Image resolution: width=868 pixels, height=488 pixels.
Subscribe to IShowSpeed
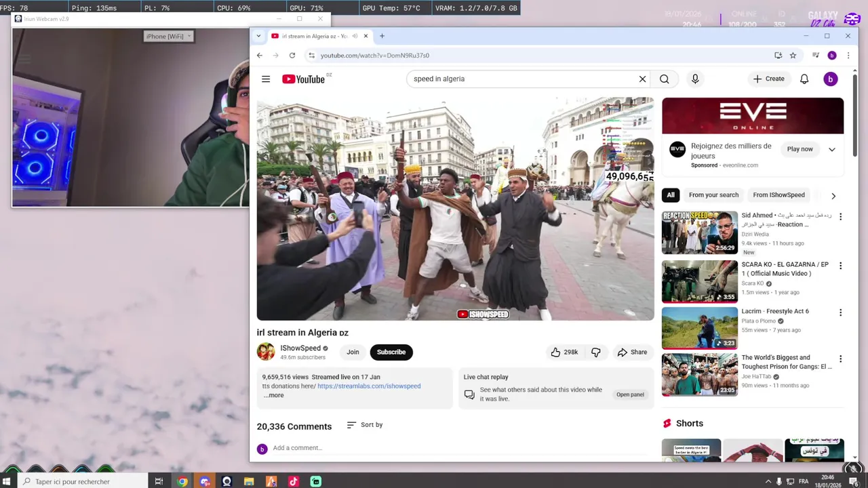pos(391,352)
